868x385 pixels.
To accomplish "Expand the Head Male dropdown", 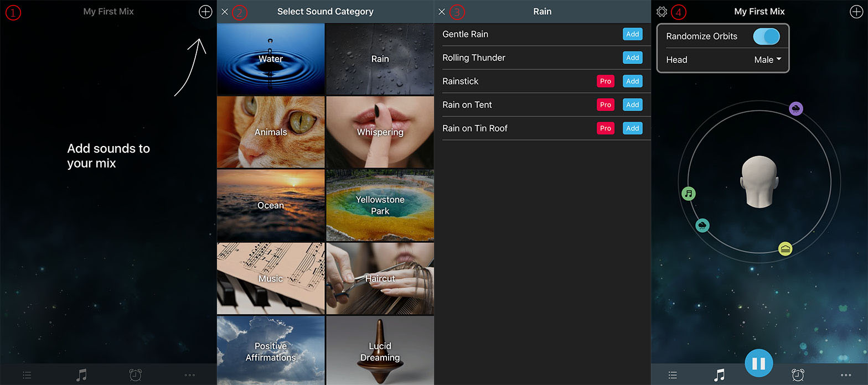I will point(768,60).
